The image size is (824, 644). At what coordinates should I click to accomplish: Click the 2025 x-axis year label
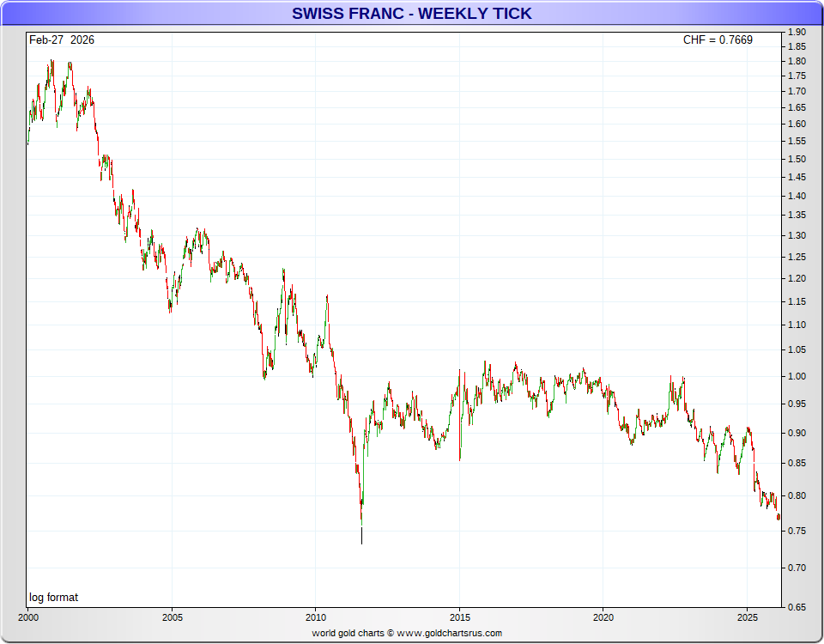[748, 617]
